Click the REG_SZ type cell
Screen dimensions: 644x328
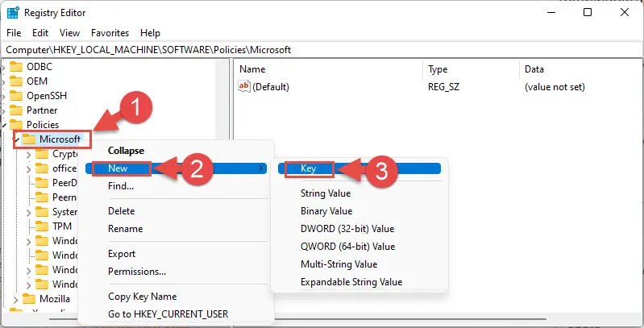443,86
